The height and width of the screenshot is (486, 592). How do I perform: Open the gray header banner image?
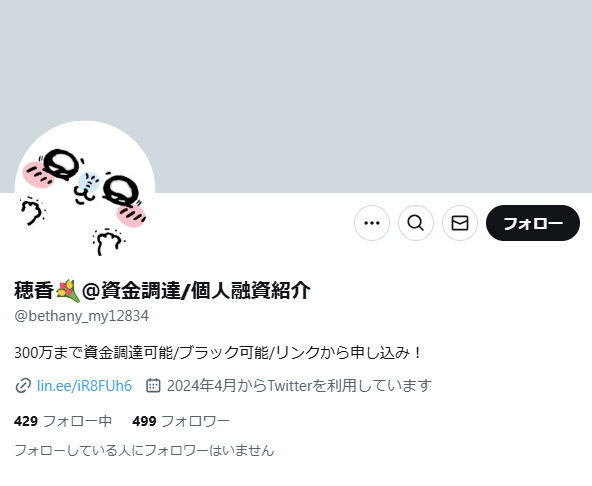coord(296,96)
